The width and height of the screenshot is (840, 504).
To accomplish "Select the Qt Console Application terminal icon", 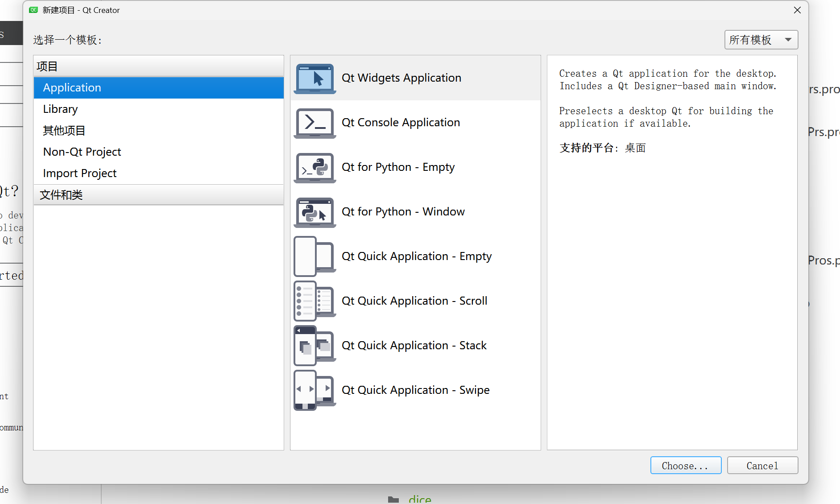I will click(314, 123).
